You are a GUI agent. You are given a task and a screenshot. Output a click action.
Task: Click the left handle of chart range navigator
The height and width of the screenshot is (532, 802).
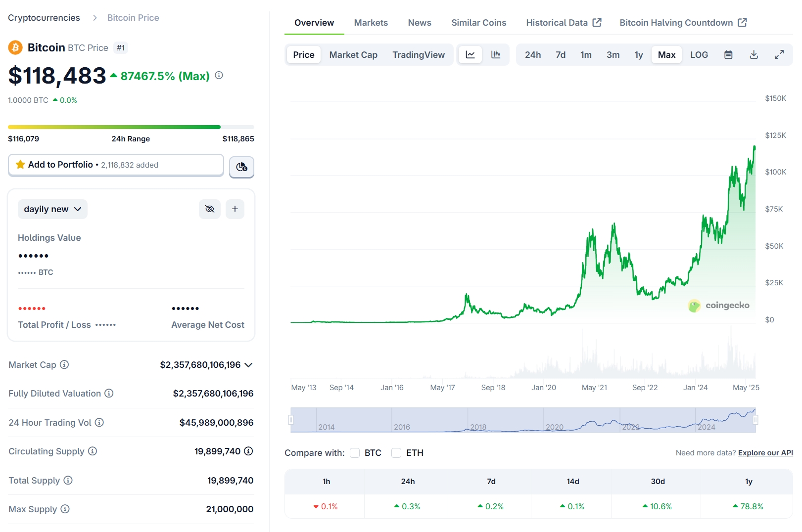tap(291, 420)
